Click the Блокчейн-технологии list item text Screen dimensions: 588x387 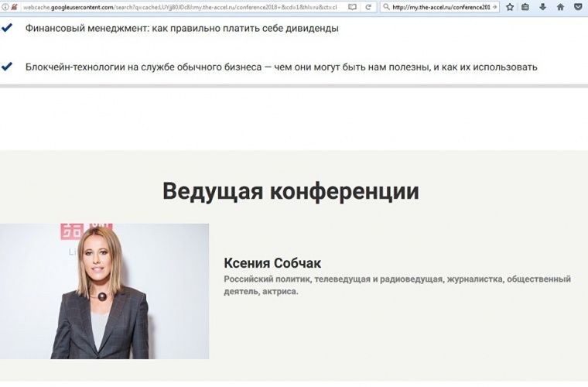pos(281,67)
